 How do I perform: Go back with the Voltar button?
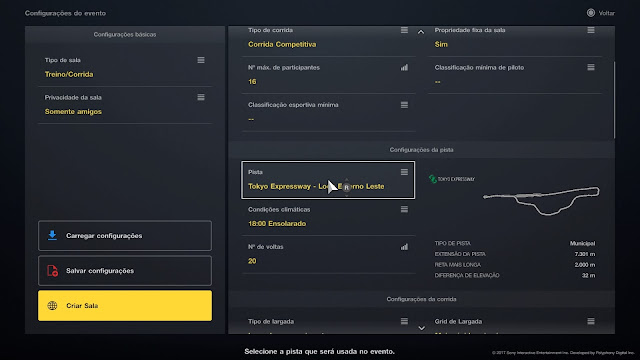(x=601, y=13)
